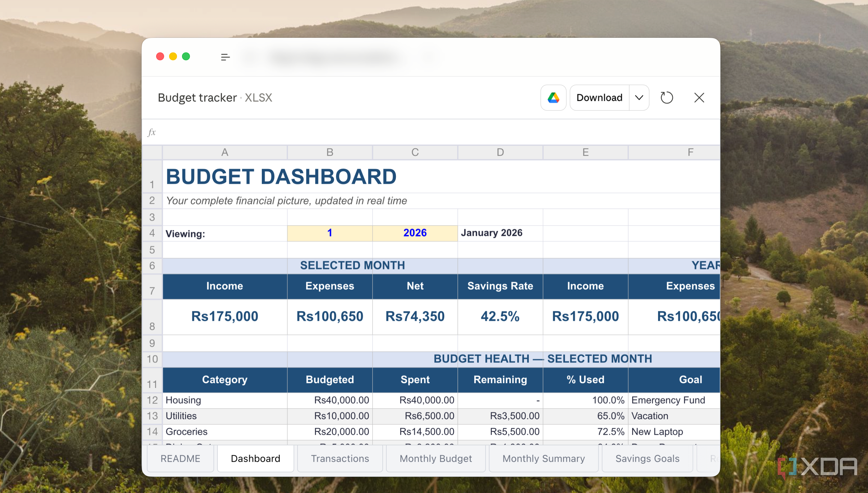Click the month input cell showing 1

click(330, 233)
